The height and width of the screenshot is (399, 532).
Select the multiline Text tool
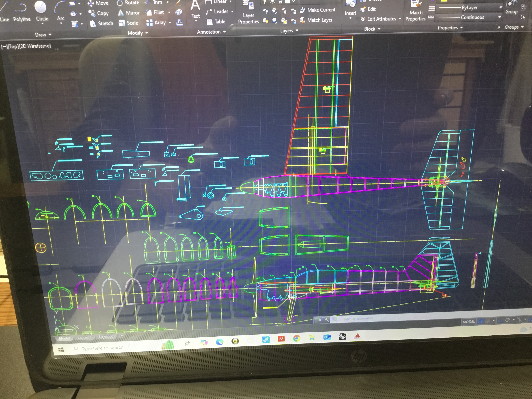click(x=195, y=9)
